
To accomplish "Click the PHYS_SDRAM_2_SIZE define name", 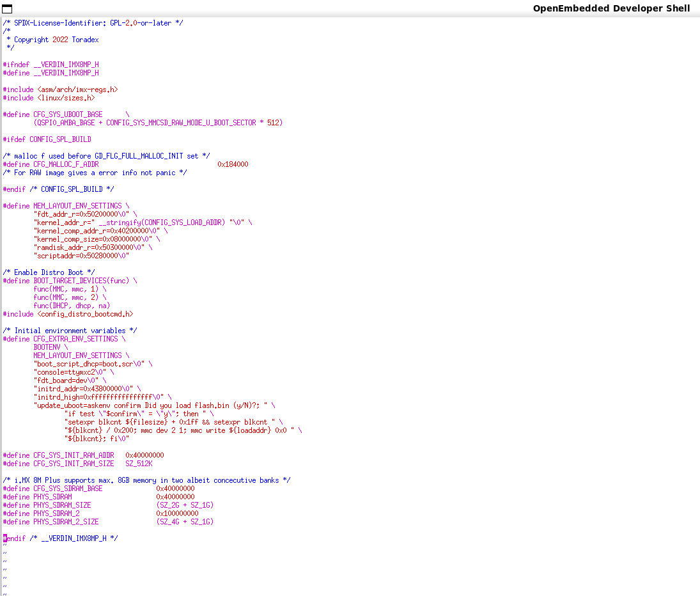I will tap(66, 522).
